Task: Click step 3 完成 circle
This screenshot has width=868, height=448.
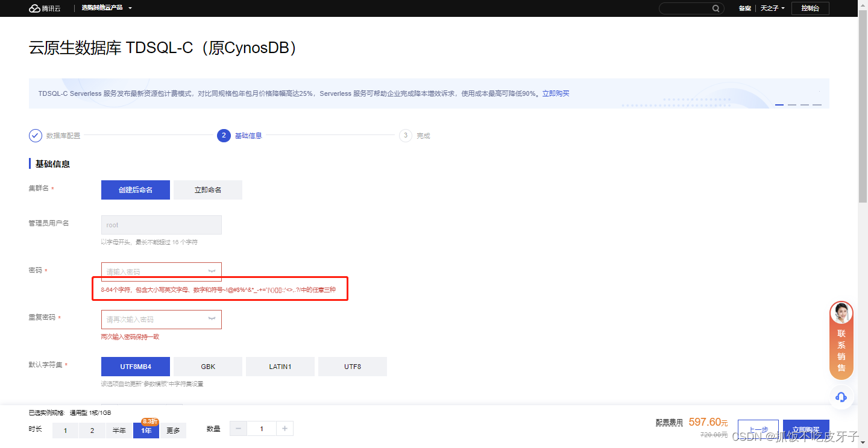Action: click(x=406, y=136)
